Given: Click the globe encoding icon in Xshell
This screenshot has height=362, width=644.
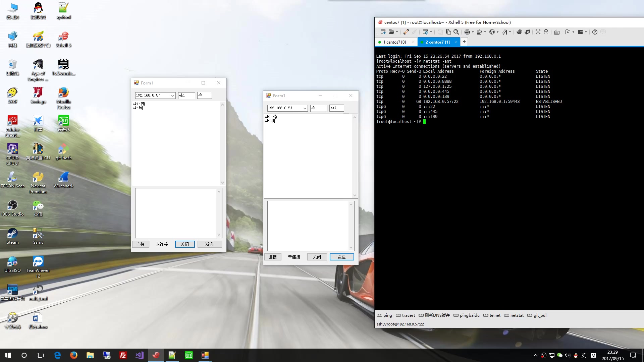Looking at the screenshot, I should tap(492, 32).
